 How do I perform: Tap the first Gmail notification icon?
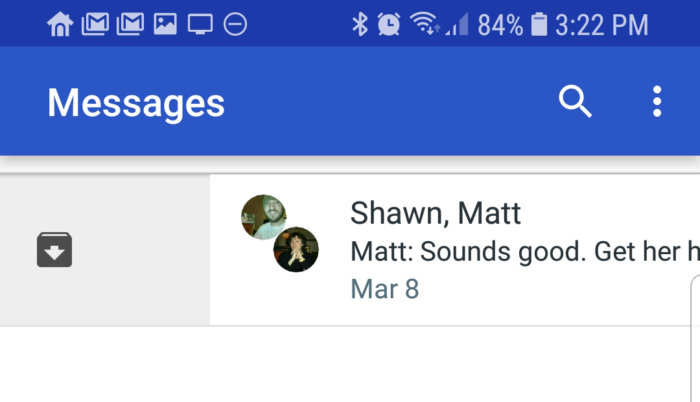(x=95, y=24)
